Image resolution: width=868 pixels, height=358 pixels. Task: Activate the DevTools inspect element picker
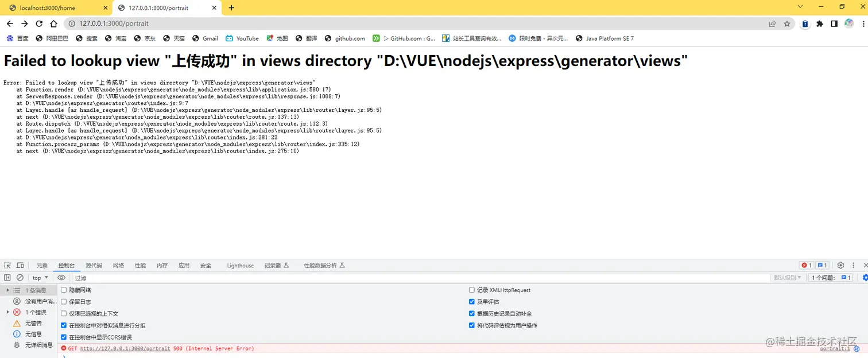[x=7, y=265]
